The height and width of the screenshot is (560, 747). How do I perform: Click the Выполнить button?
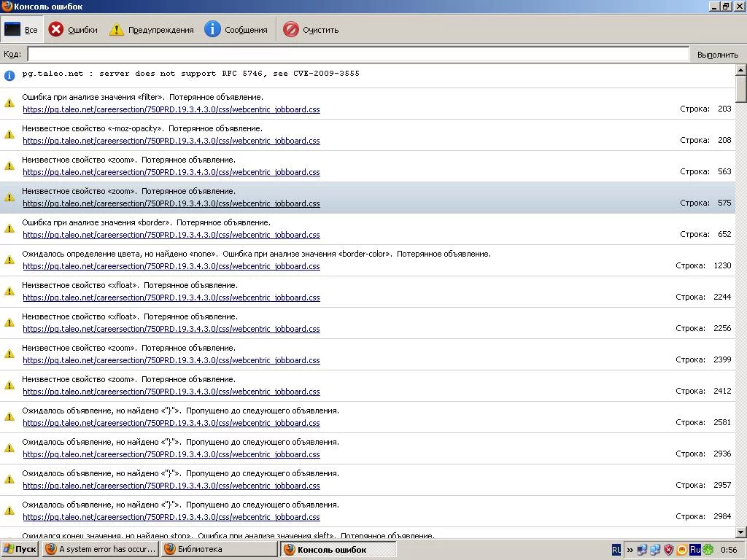pos(718,54)
